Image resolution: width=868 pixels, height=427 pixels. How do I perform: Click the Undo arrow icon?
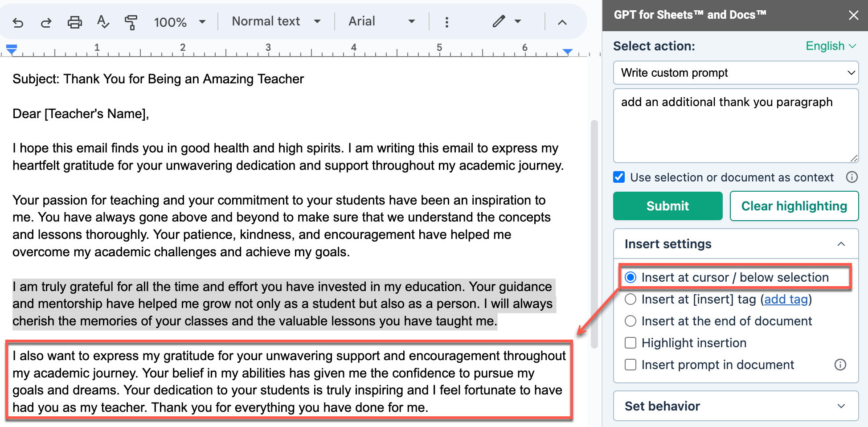coord(18,22)
